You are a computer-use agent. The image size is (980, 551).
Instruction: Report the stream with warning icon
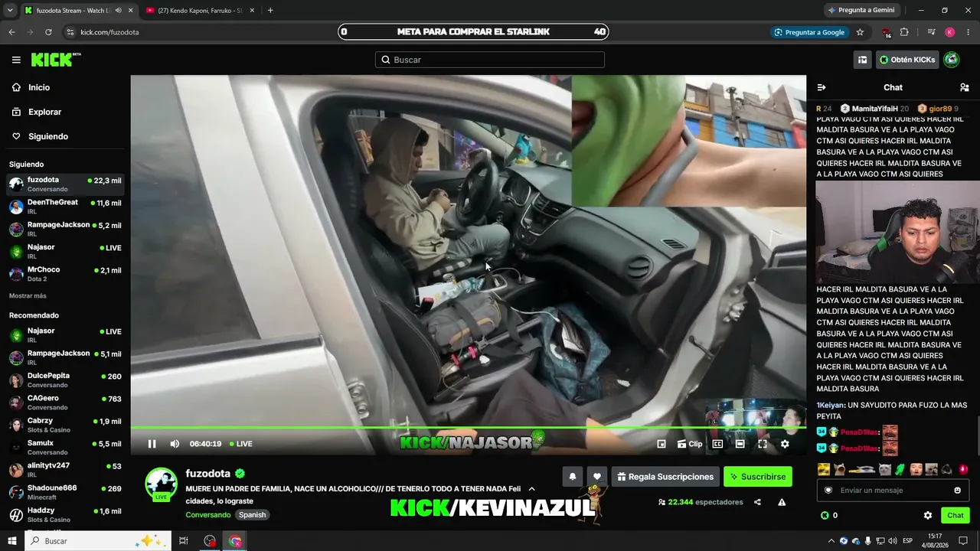click(782, 502)
